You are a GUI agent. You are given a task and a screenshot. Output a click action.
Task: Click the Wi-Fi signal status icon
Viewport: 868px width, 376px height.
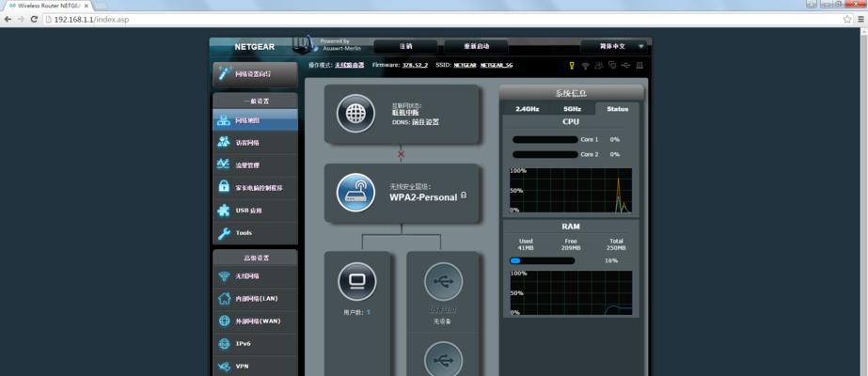pos(585,65)
